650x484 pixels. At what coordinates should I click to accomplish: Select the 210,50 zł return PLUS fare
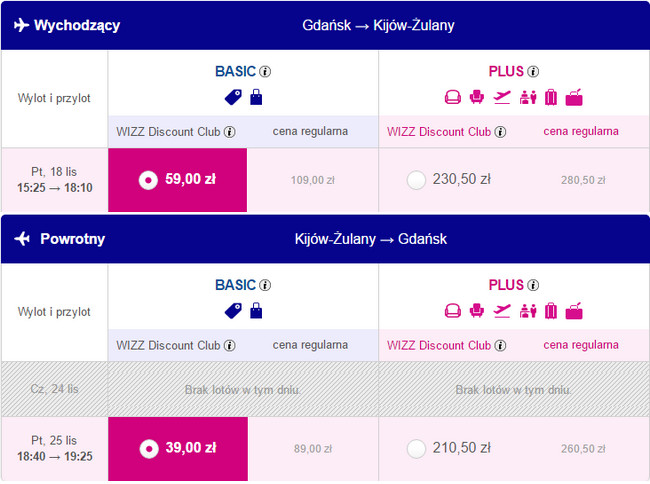pos(417,448)
